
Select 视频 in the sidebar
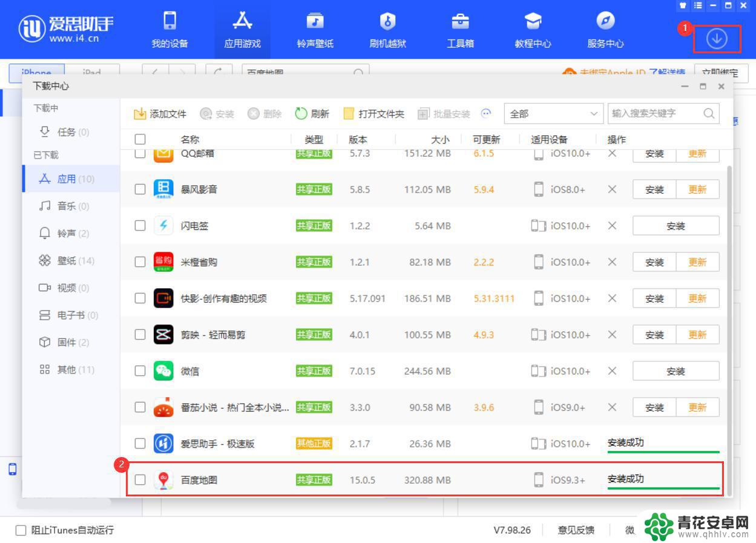coord(71,288)
